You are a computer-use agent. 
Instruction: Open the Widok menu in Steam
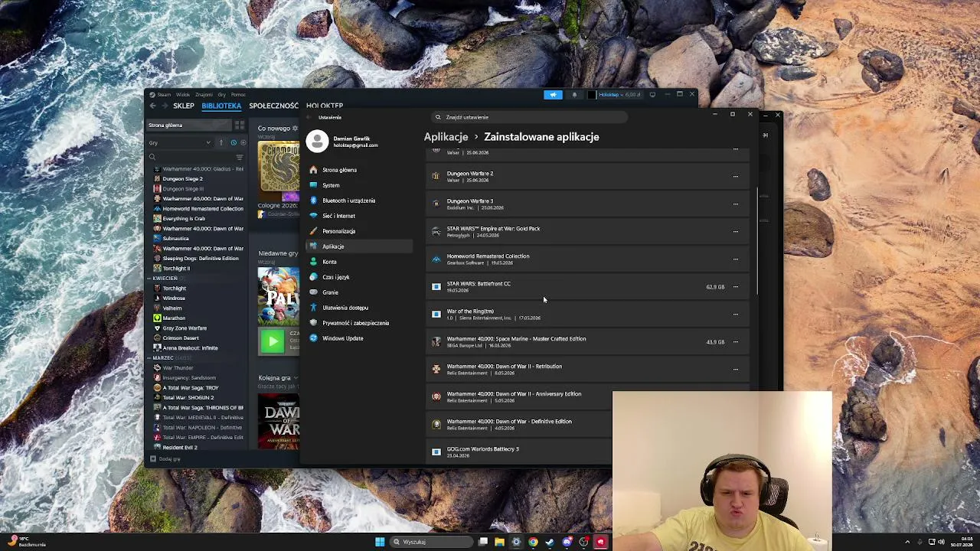point(183,95)
